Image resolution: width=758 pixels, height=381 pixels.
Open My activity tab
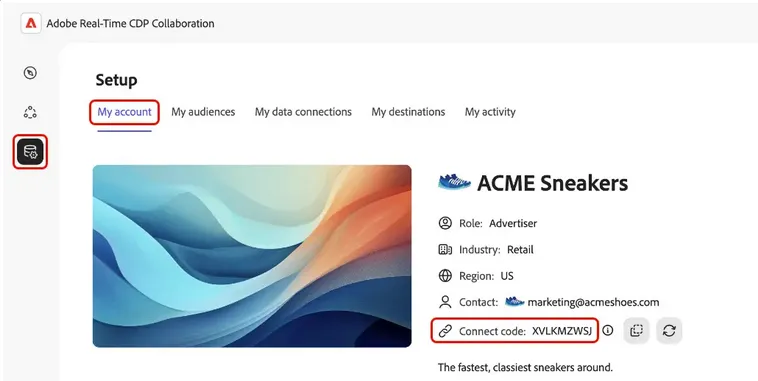tap(490, 112)
